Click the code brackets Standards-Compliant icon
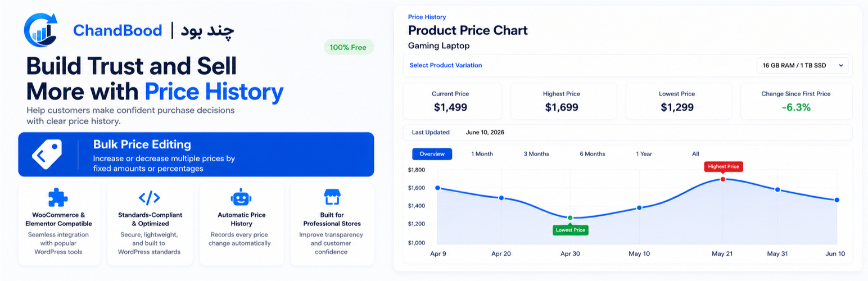The height and width of the screenshot is (281, 868). point(150,198)
